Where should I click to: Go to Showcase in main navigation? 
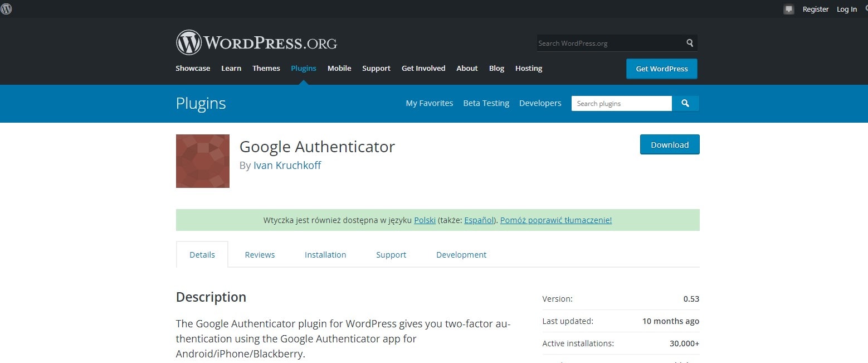pos(193,69)
